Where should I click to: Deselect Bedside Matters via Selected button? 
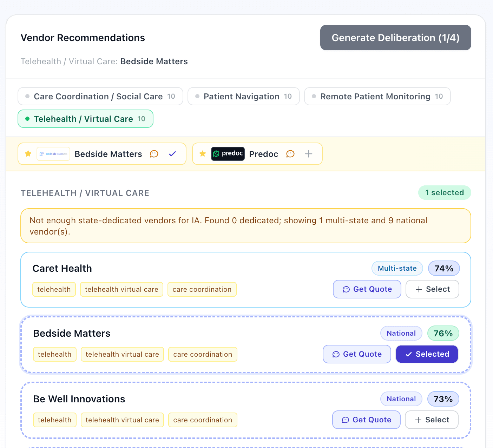427,354
